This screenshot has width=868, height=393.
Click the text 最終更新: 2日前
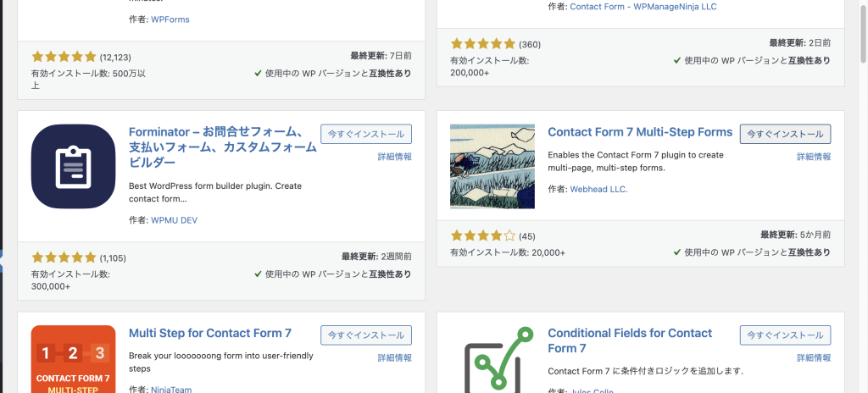tap(800, 43)
